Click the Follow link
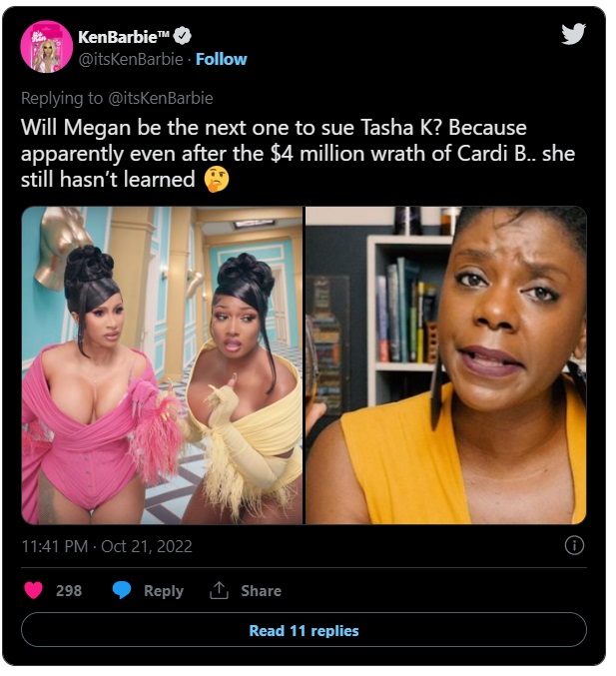Screen dimensions: 616x676 pyautogui.click(x=220, y=59)
